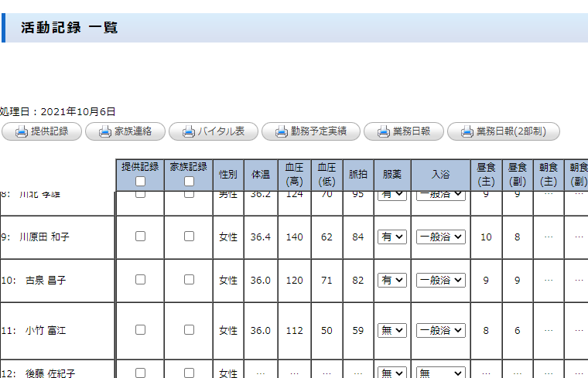Click printer icon on 業務日報 button
This screenshot has height=378, width=588.
click(383, 131)
